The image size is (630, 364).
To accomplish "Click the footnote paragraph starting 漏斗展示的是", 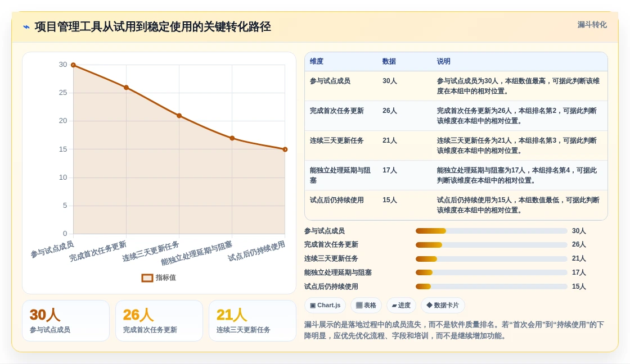I will click(x=454, y=330).
